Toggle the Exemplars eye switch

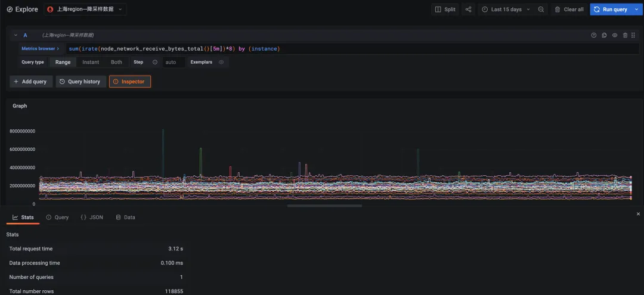(221, 62)
